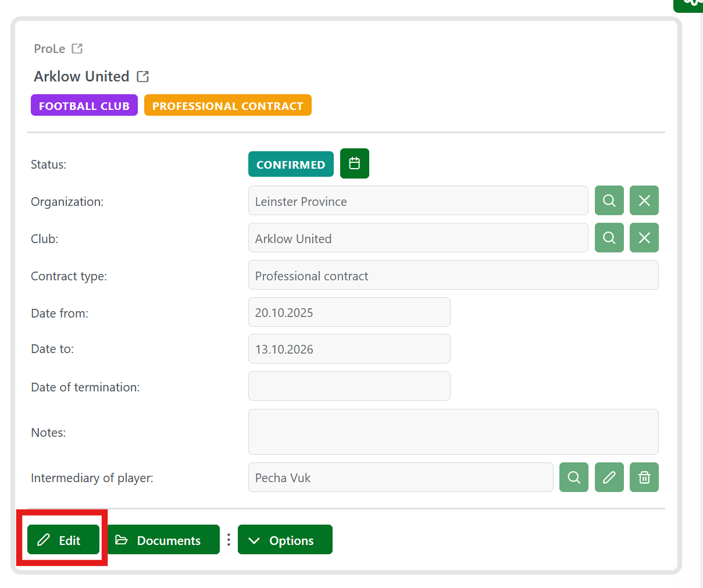This screenshot has width=703, height=588.
Task: Open ProLe external link icon
Action: pos(77,49)
